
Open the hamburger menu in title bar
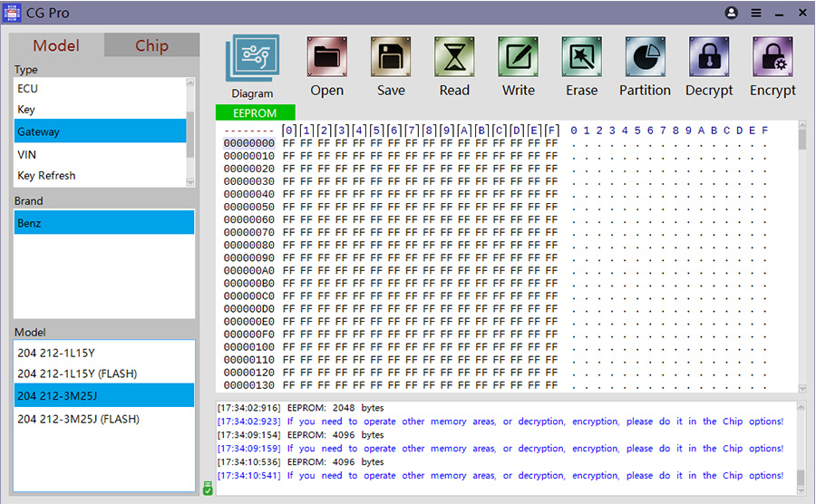[755, 14]
